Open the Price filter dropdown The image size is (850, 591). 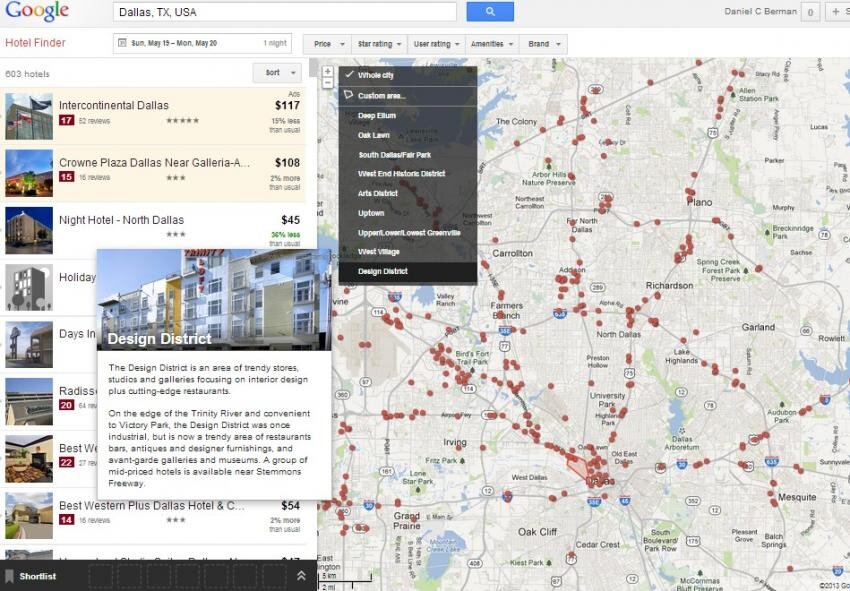[x=327, y=44]
